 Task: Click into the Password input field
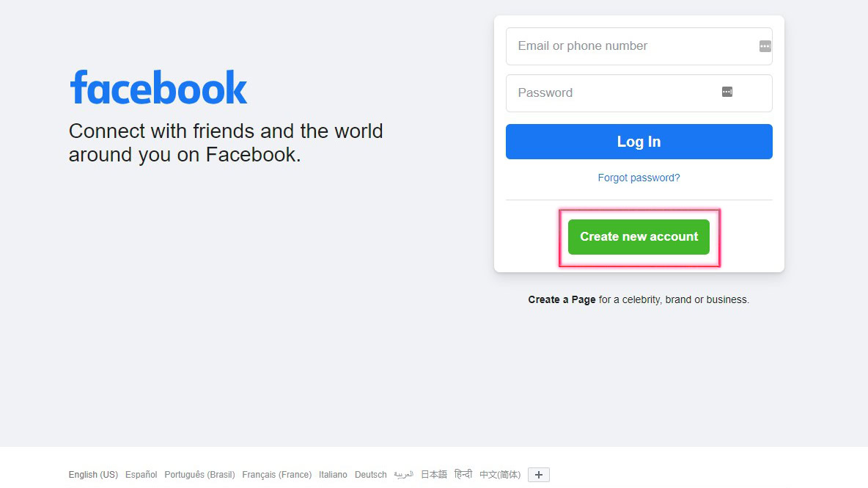[616, 93]
